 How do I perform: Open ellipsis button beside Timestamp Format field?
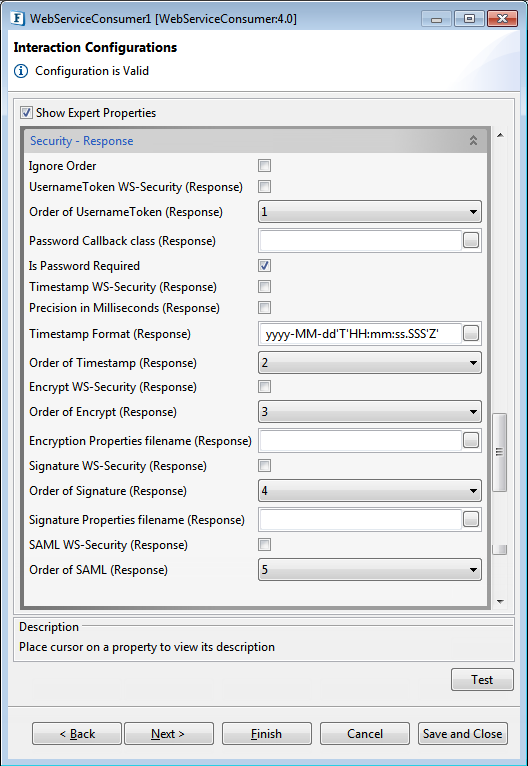click(x=471, y=334)
